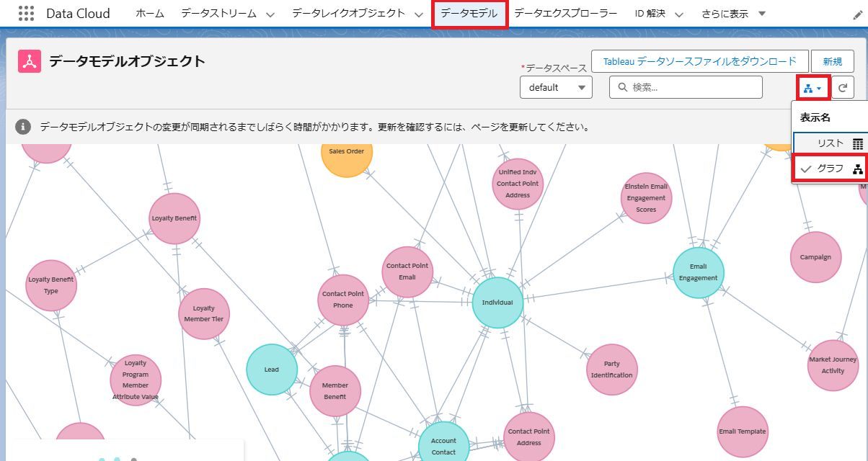Select the Contact Point Phone node

click(x=343, y=300)
